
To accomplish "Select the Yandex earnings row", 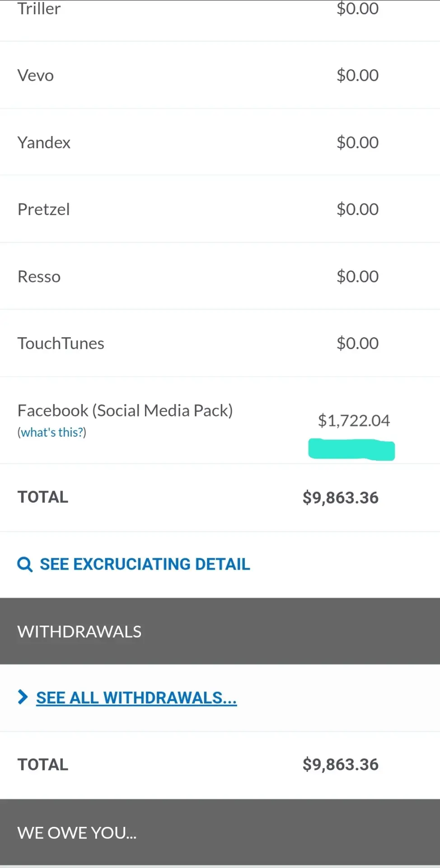I will (x=220, y=142).
